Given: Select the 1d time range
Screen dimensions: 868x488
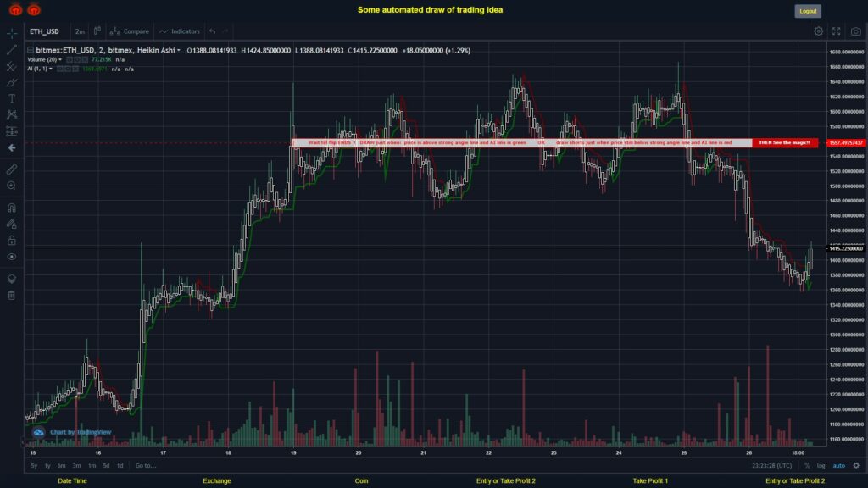Looking at the screenshot, I should pos(120,466).
